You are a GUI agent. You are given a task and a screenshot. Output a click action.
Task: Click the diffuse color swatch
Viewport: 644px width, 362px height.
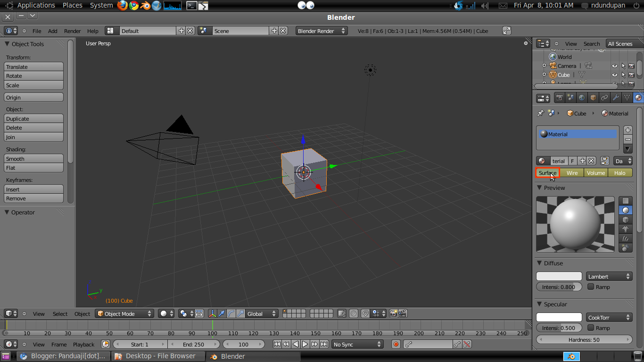(x=559, y=276)
